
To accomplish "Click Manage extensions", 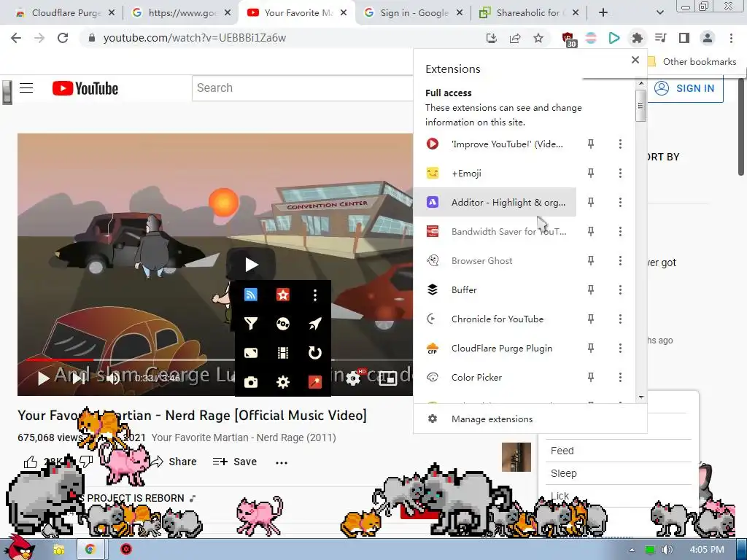I will [530, 419].
